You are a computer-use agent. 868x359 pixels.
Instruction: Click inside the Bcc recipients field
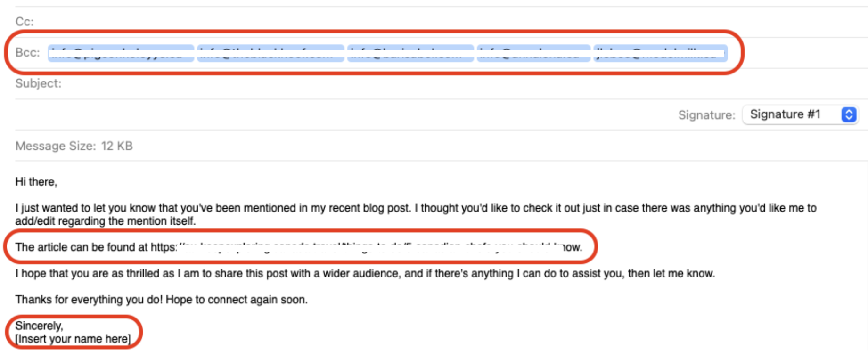coord(778,53)
